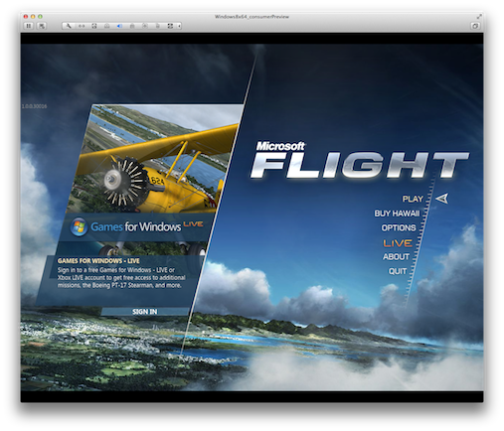
Task: Choose QUIT from the main menu
Action: tap(398, 271)
